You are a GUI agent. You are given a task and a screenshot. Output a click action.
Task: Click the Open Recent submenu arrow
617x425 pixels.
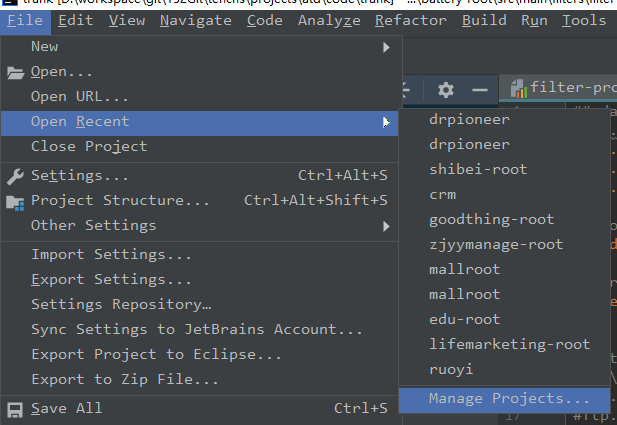point(386,122)
